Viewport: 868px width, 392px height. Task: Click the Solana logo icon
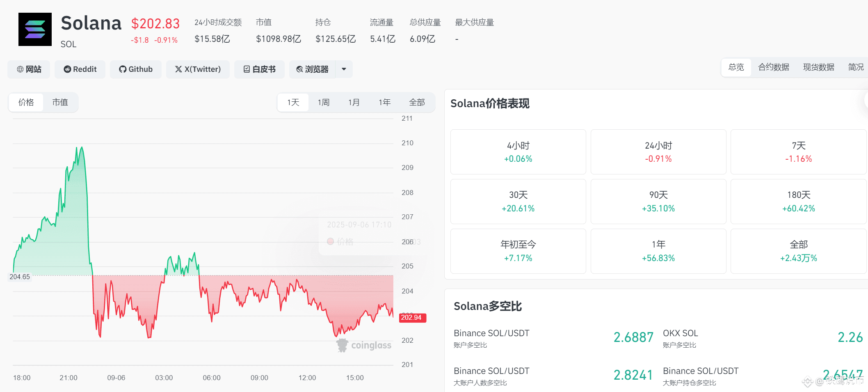click(35, 29)
